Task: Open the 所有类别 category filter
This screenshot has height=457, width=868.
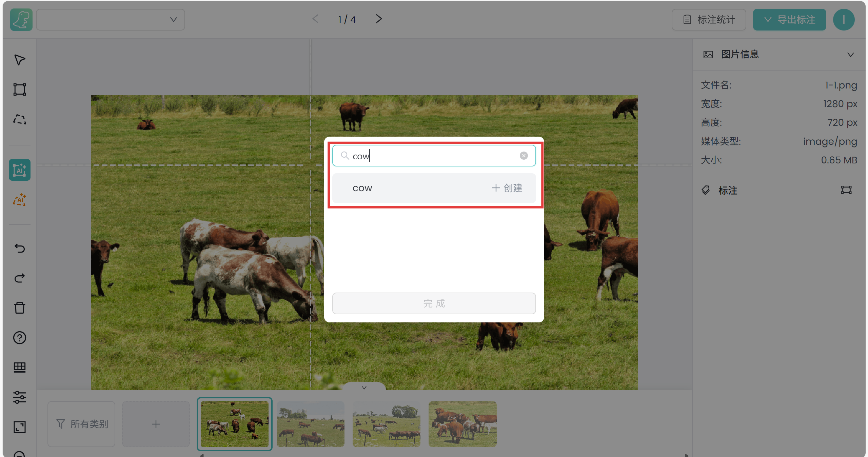Action: click(x=82, y=424)
